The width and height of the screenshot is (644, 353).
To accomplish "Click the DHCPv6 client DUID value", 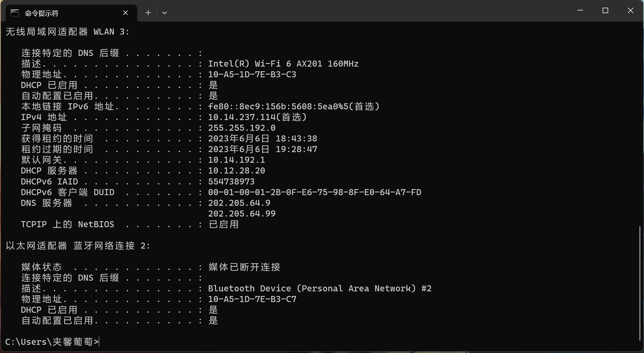I will pos(314,192).
